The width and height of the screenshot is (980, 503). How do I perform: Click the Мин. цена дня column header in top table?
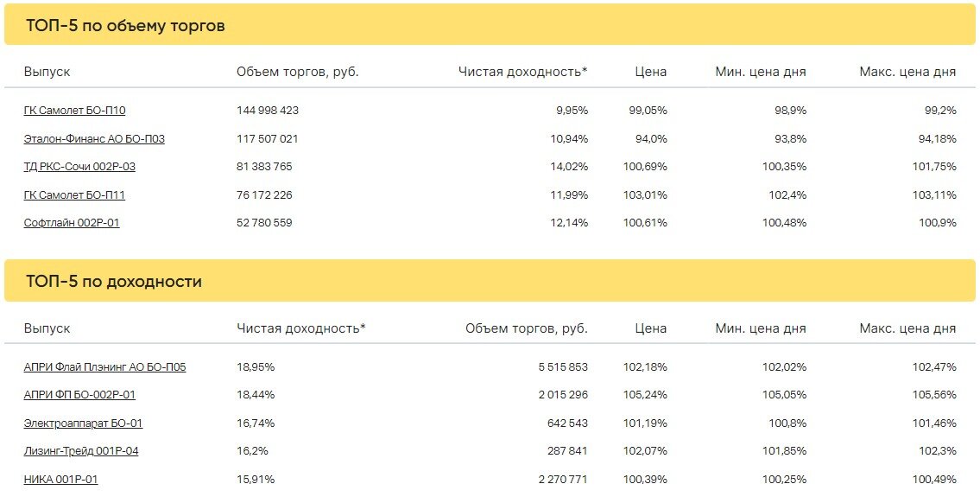coord(761,72)
